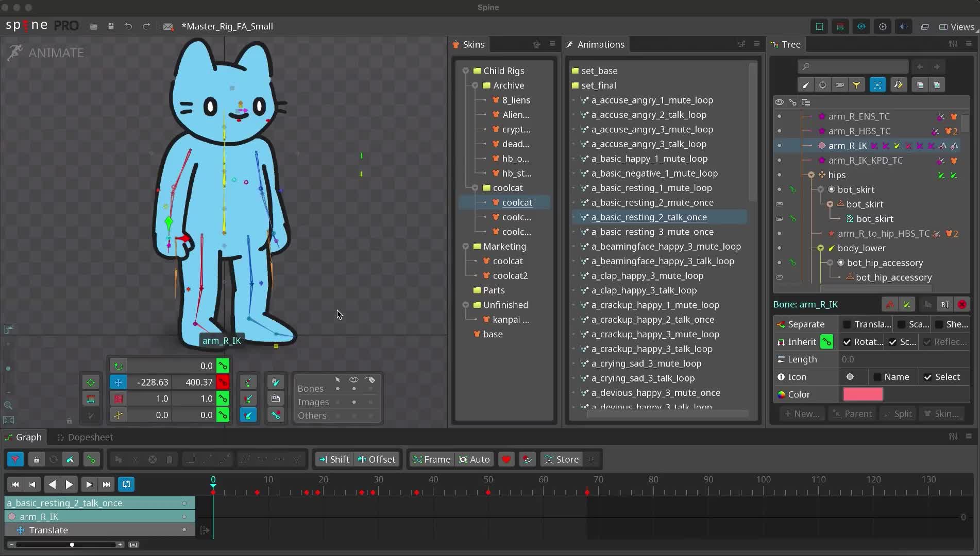Image resolution: width=980 pixels, height=556 pixels.
Task: Click the settings gear icon at top right
Action: 883,27
